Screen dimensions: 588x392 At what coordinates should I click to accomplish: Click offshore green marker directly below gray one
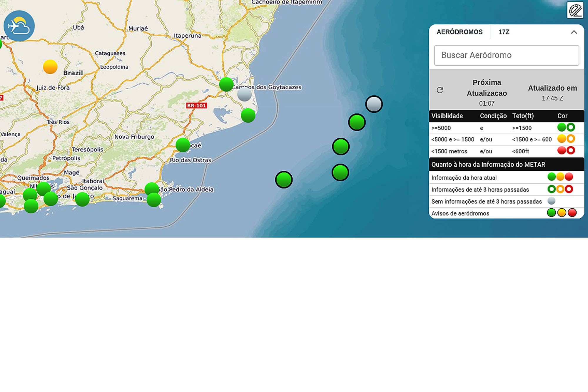357,122
